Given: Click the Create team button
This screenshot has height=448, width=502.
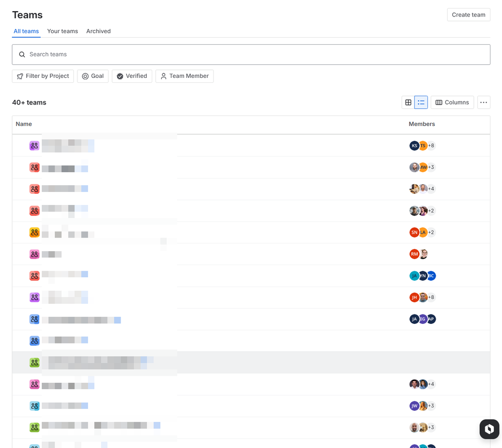Looking at the screenshot, I should 468,15.
